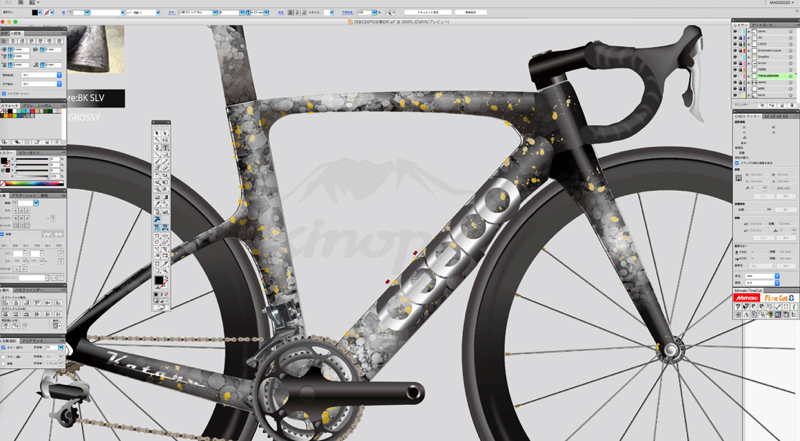Unlock the LOGO layer padlock
This screenshot has width=800, height=441.
click(741, 44)
